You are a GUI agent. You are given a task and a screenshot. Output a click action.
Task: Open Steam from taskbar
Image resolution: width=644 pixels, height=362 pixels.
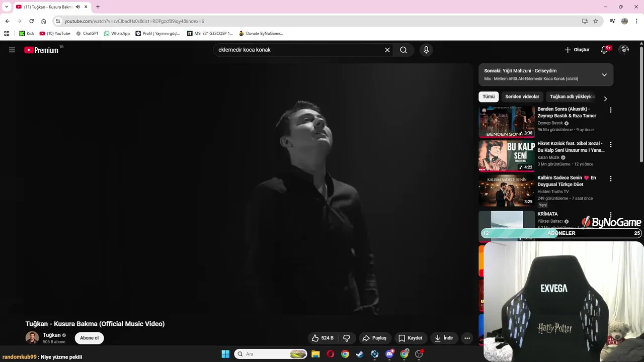[360, 354]
